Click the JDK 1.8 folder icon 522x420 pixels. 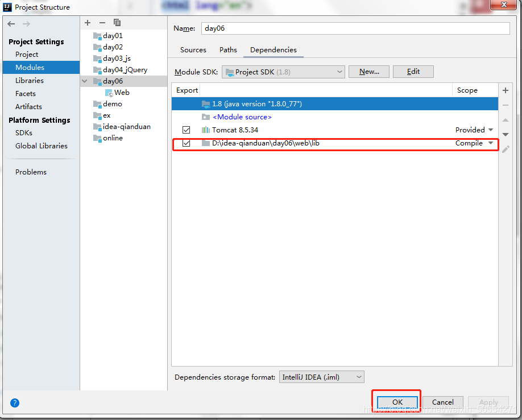[206, 104]
